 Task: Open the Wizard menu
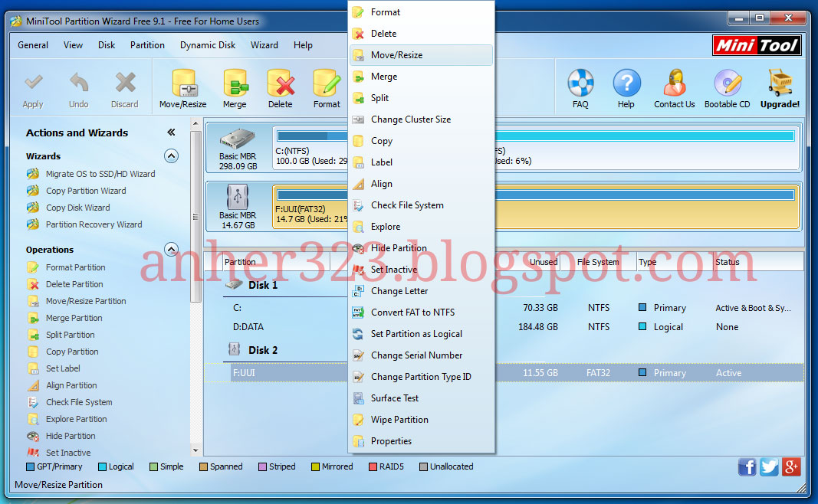264,45
